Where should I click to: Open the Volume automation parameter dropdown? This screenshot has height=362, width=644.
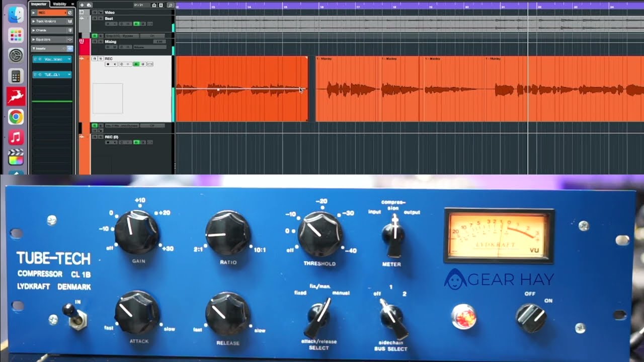[x=149, y=47]
